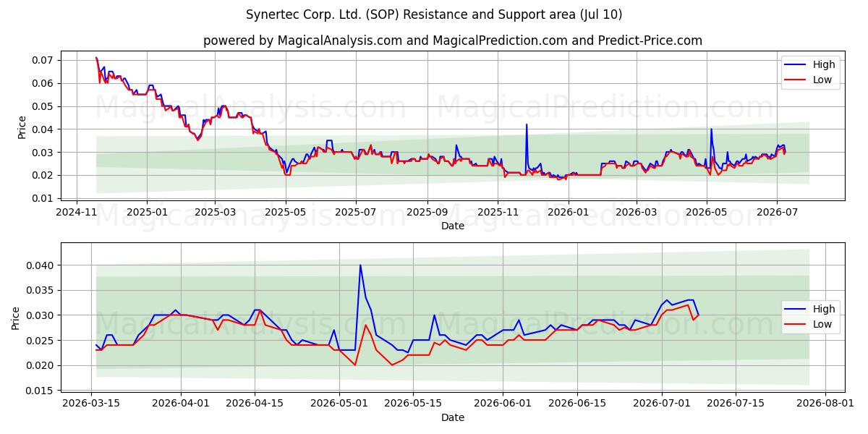Click the '0.040' y-axis label in bottom chart
Viewport: 868px width, 434px height.
41,265
